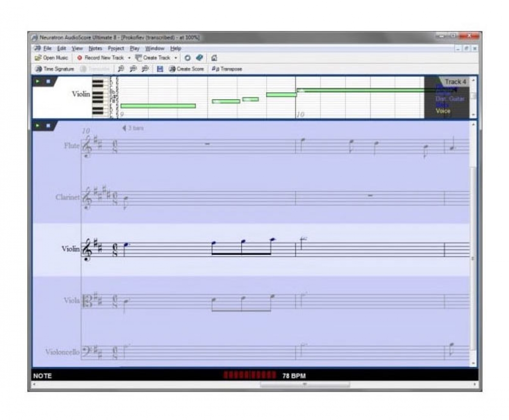Image resolution: width=509 pixels, height=420 pixels.
Task: Click the stop button in score pane
Action: click(48, 126)
